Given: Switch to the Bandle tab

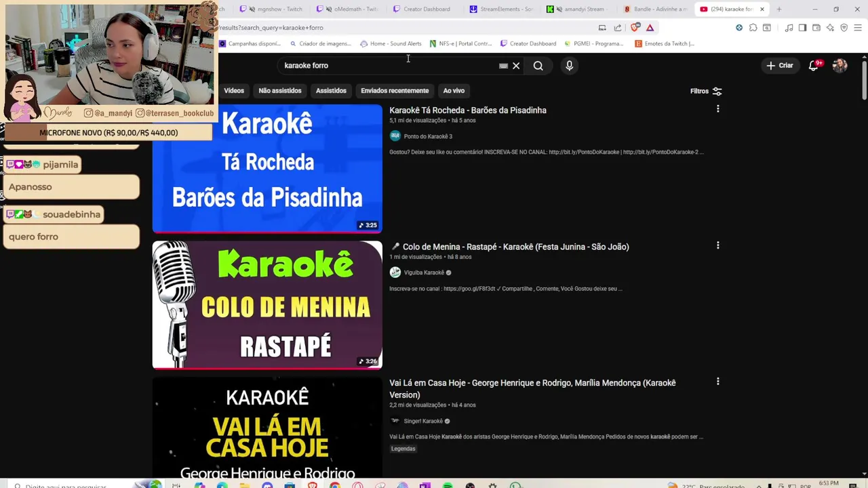Looking at the screenshot, I should [655, 9].
